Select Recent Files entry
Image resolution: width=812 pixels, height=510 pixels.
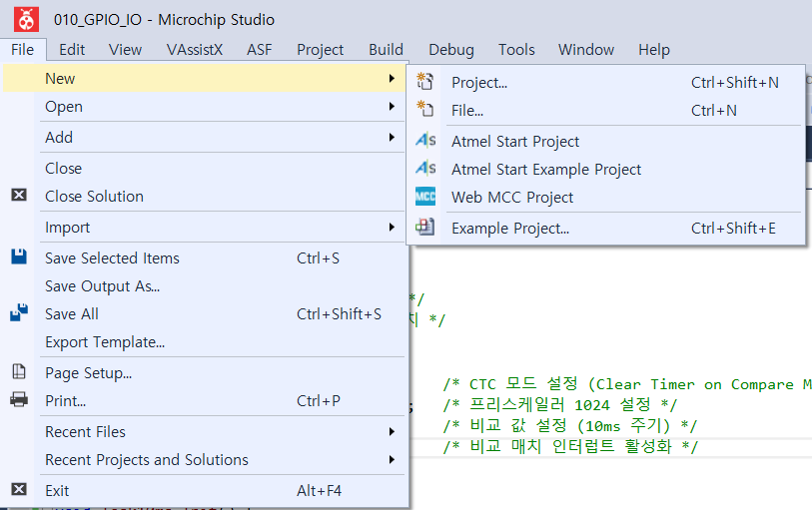[x=204, y=431]
